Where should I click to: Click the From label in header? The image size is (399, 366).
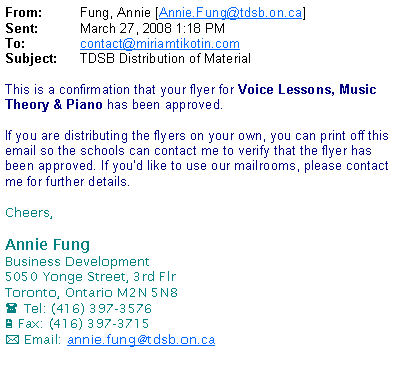tap(24, 13)
